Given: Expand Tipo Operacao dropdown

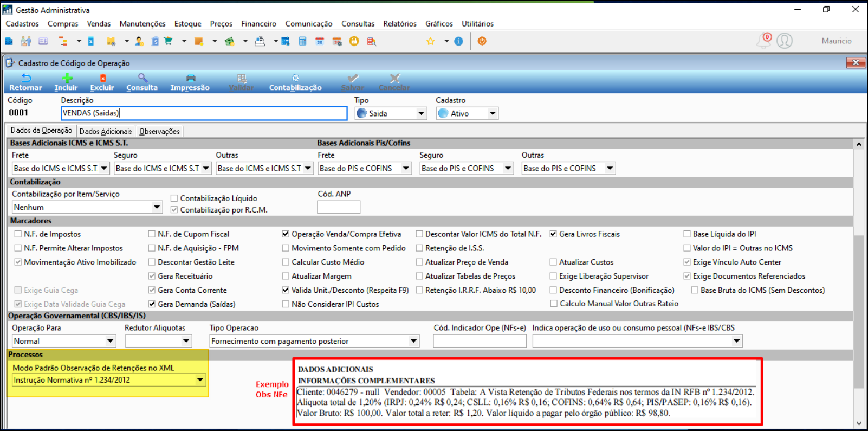Looking at the screenshot, I should click(413, 341).
